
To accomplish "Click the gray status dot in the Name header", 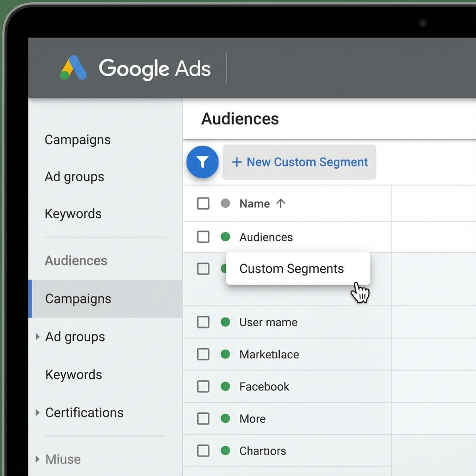I will [x=225, y=203].
